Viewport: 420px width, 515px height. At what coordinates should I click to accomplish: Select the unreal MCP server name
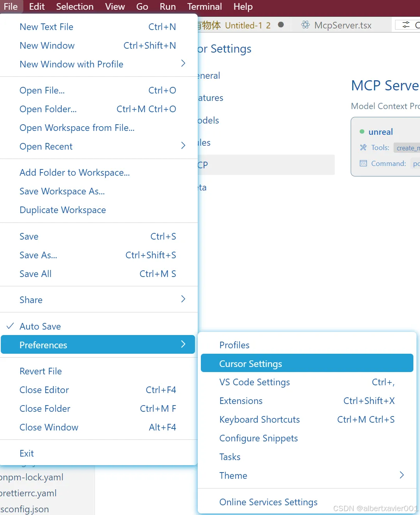381,132
